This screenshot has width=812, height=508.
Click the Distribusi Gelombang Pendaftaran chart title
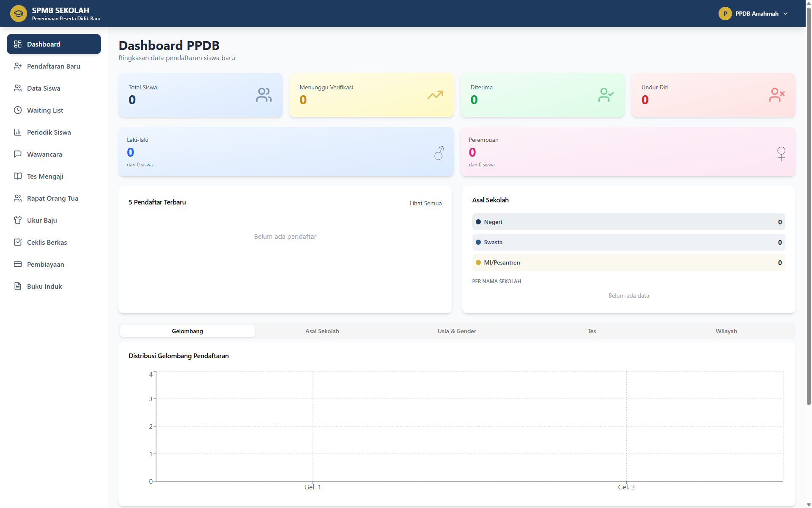point(178,356)
